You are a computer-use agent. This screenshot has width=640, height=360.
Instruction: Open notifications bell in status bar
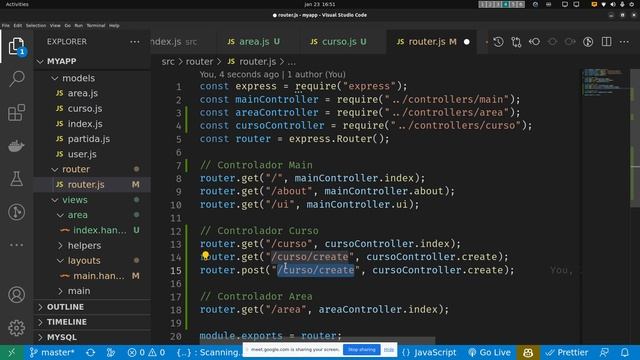coord(625,352)
